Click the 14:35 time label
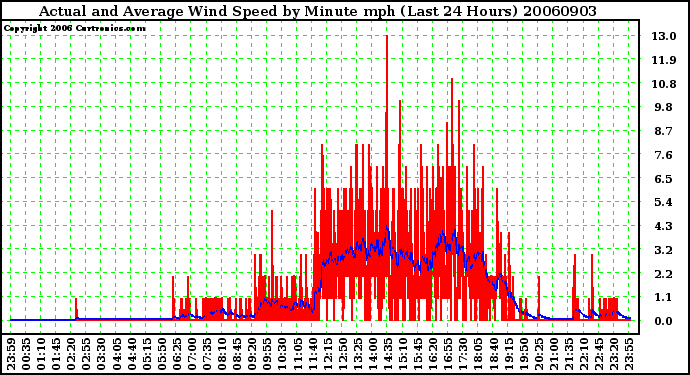 pos(388,354)
